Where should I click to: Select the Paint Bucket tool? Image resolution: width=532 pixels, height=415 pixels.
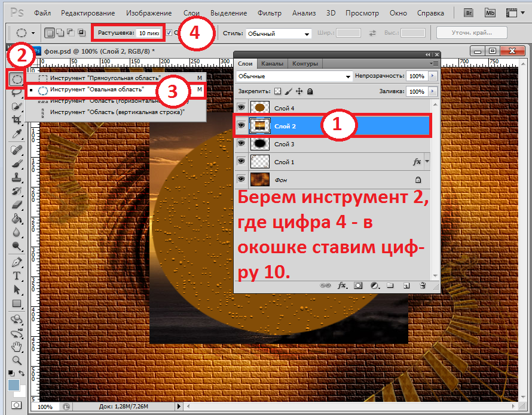[17, 219]
